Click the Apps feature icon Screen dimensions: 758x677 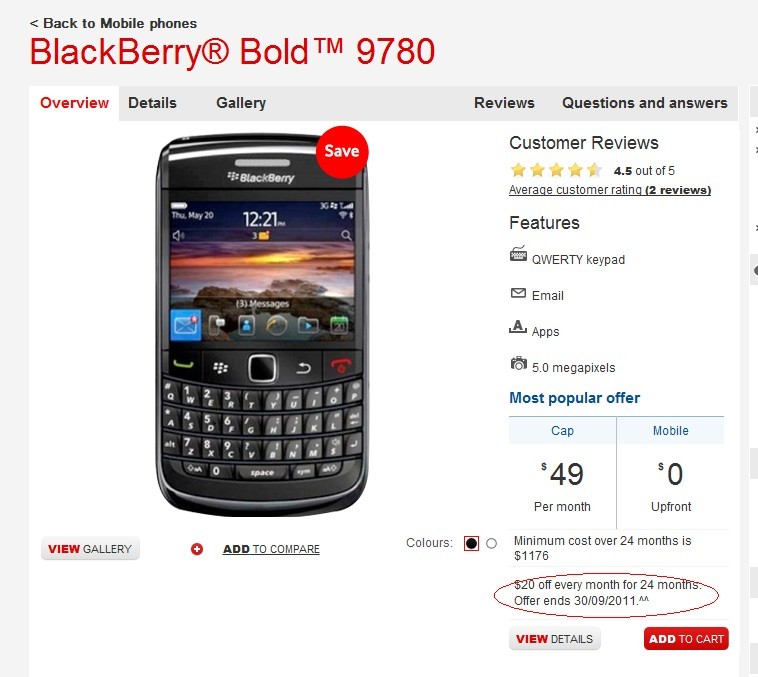pos(518,327)
